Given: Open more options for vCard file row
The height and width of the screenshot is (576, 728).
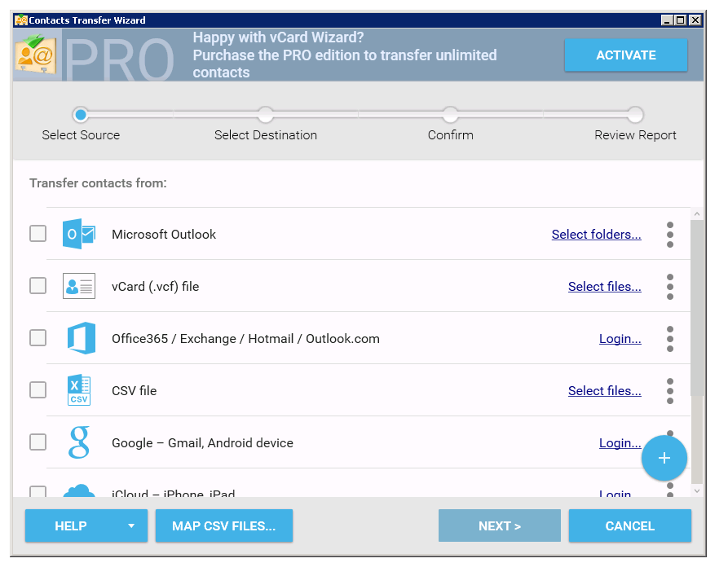Looking at the screenshot, I should coord(670,287).
